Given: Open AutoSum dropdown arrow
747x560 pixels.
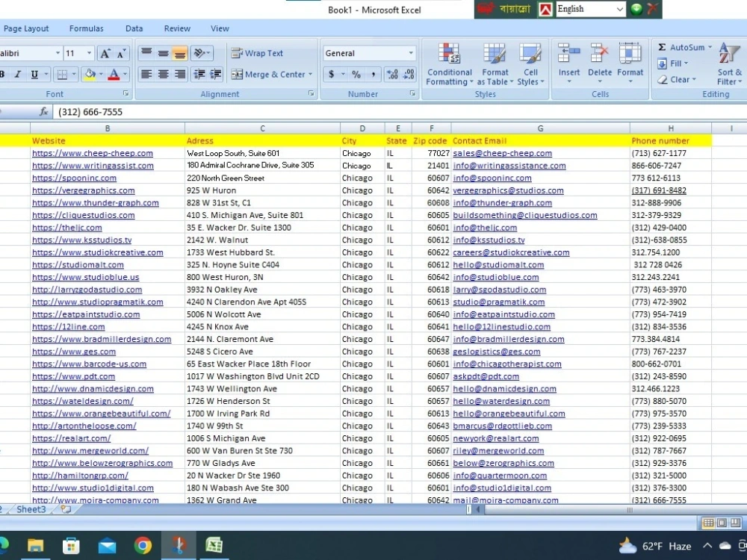Looking at the screenshot, I should [710, 47].
